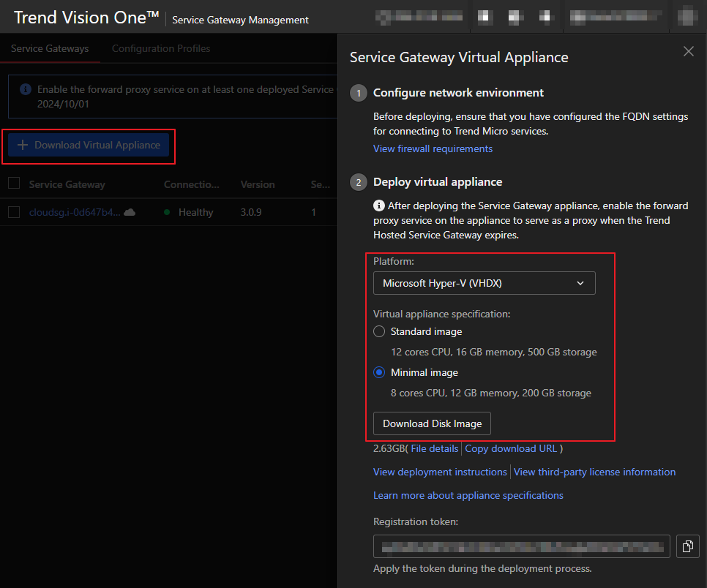Open the View firewall requirements link

[433, 148]
